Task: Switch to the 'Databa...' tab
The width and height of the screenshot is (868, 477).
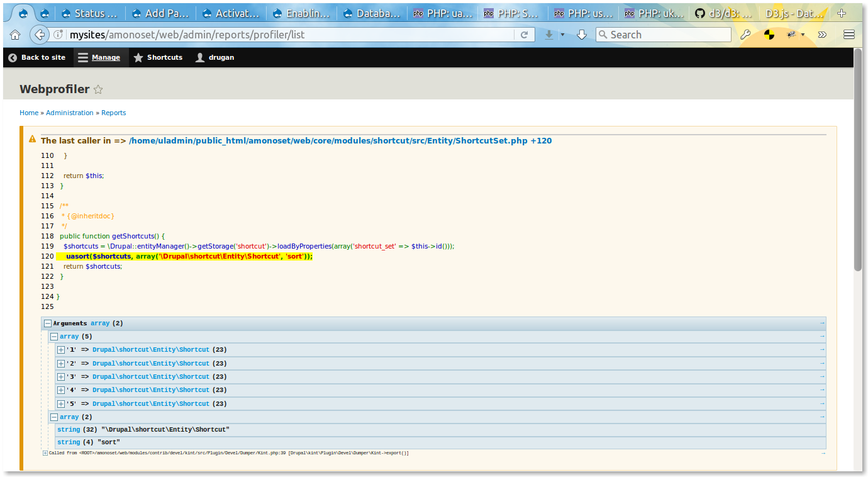Action: 371,13
